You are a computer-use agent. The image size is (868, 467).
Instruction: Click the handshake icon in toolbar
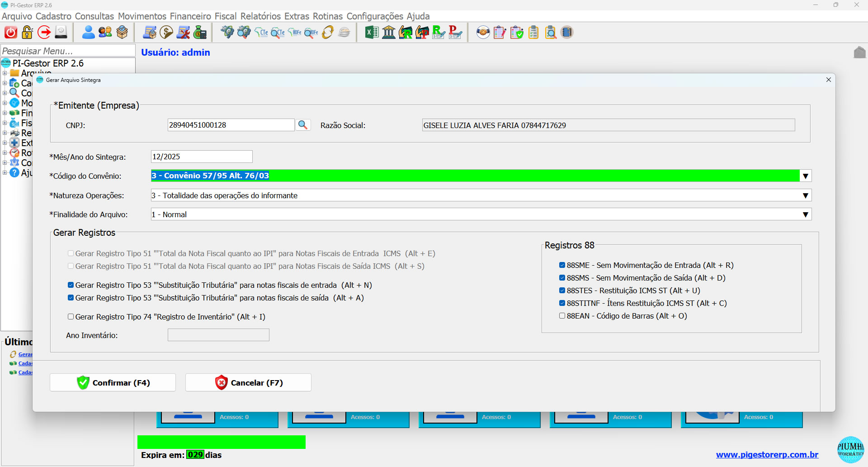point(483,33)
